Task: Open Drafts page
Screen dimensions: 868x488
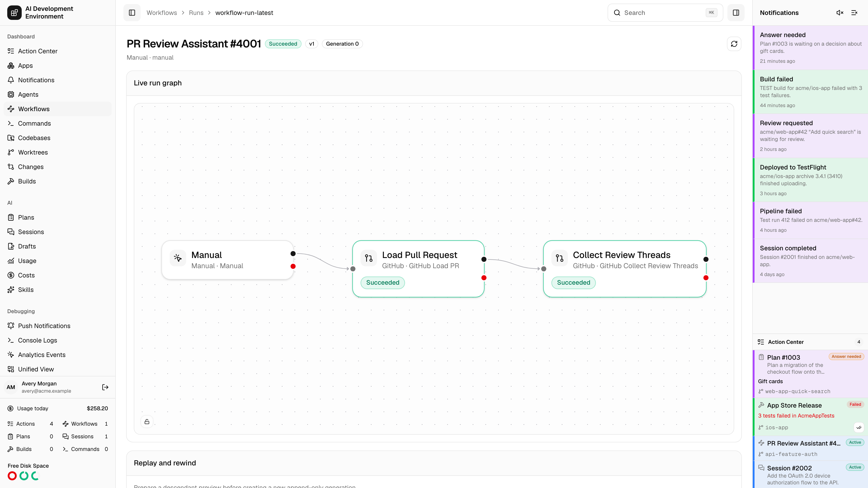Action: coord(58,246)
